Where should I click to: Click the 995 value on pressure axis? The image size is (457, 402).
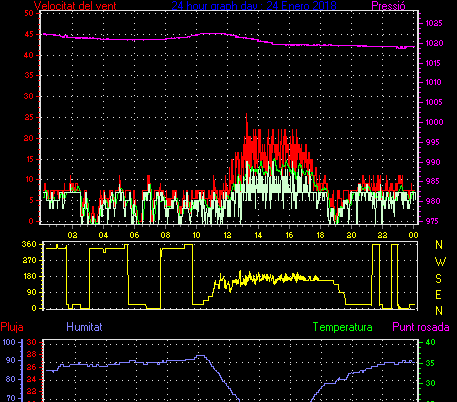pyautogui.click(x=432, y=142)
